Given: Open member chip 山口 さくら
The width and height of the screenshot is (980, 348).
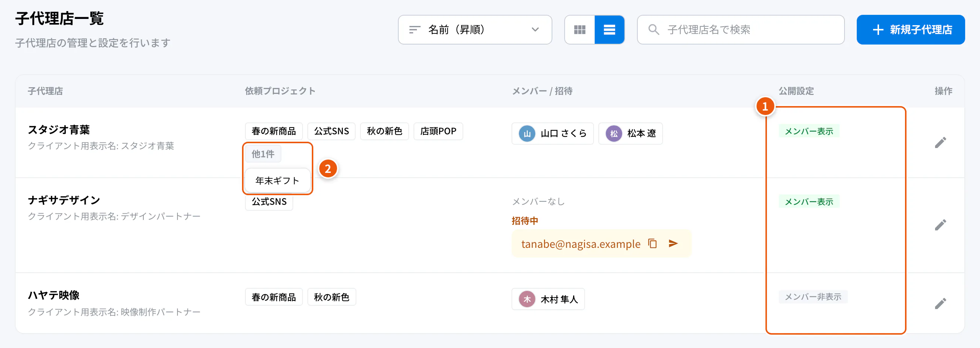Looking at the screenshot, I should pos(552,134).
